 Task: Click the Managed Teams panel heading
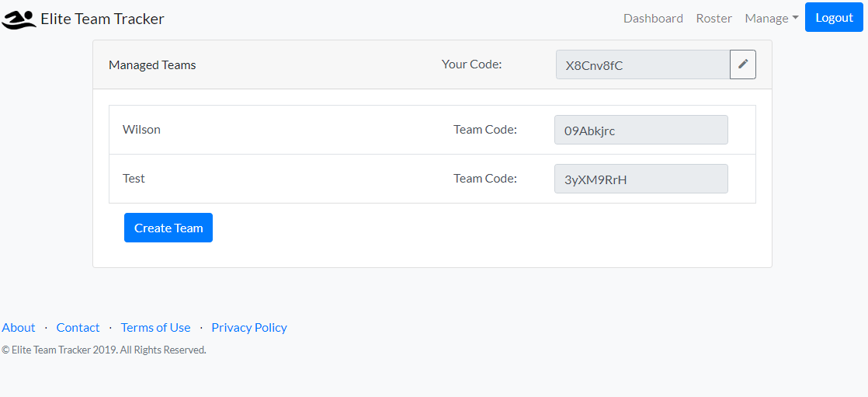point(152,65)
